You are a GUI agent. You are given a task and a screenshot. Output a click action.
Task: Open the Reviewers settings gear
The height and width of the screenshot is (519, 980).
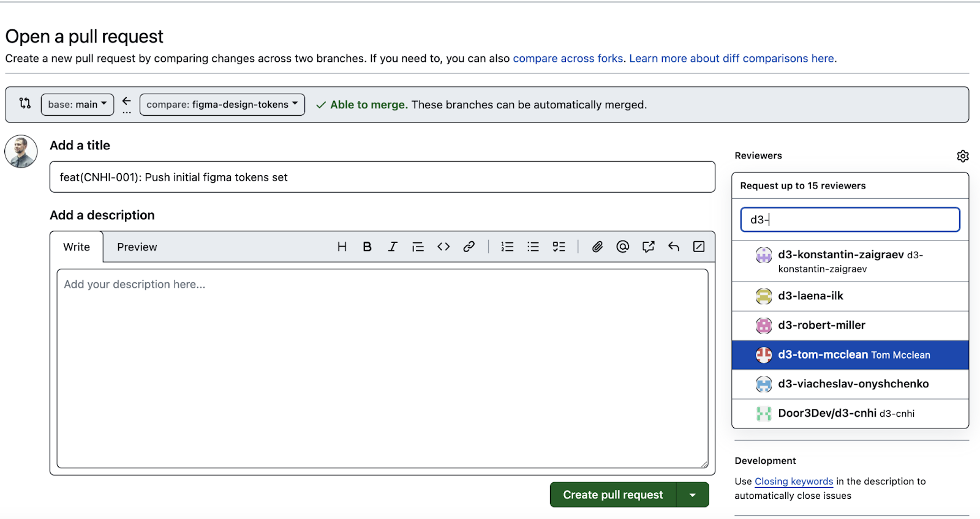tap(963, 156)
